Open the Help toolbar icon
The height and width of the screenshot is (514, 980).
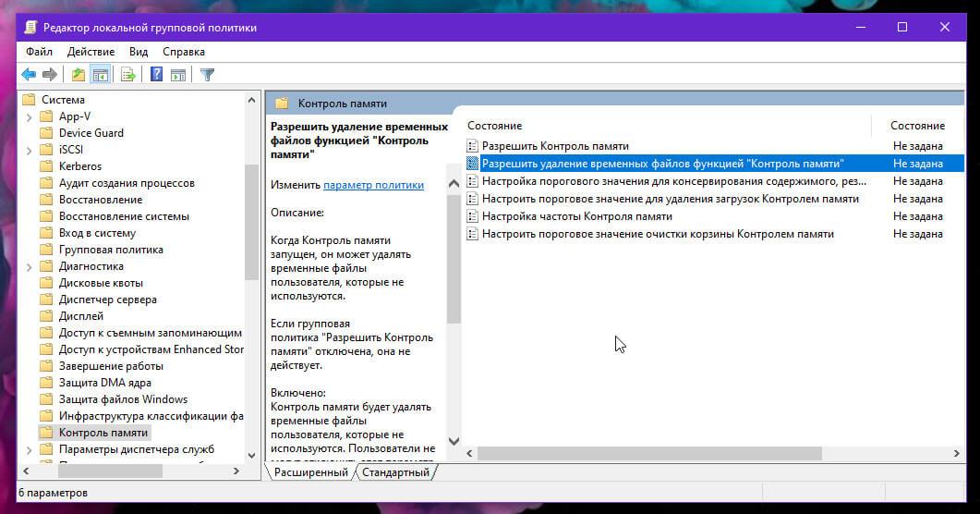[x=156, y=75]
